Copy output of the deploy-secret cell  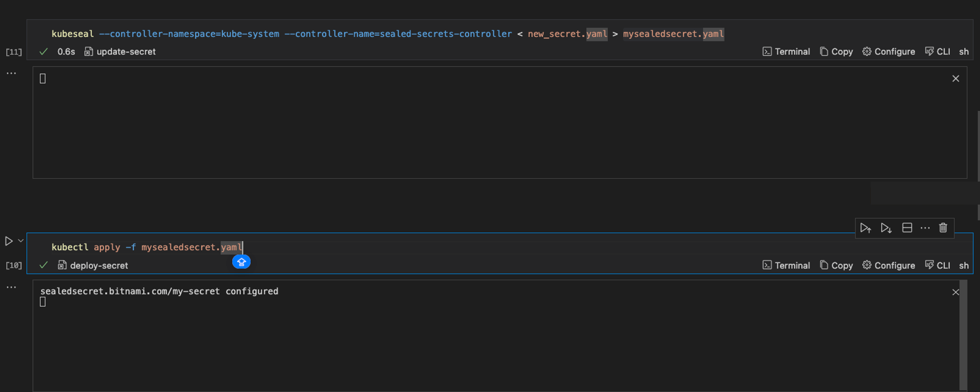(836, 265)
